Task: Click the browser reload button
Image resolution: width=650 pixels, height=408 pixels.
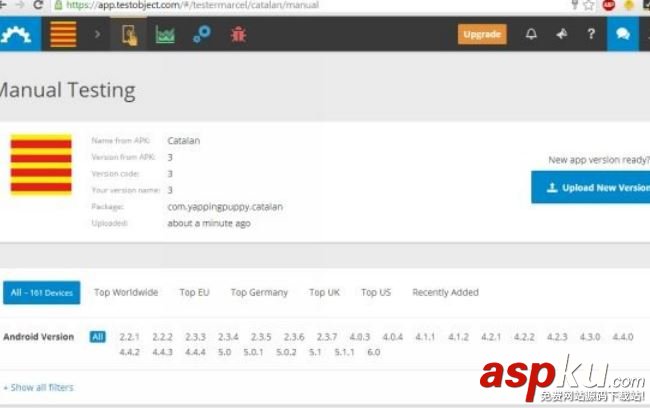Action: click(x=38, y=5)
